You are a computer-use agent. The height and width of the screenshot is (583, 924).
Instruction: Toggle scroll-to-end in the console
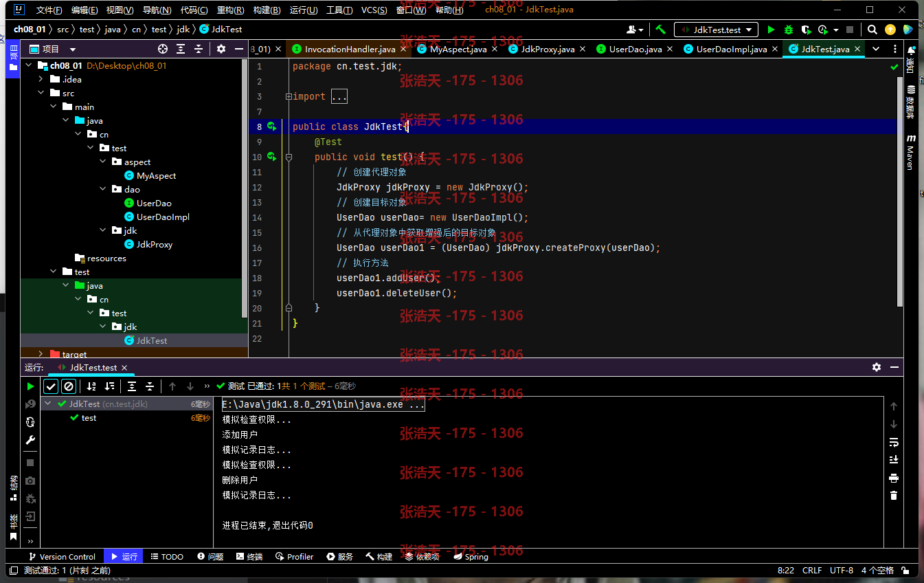(894, 460)
